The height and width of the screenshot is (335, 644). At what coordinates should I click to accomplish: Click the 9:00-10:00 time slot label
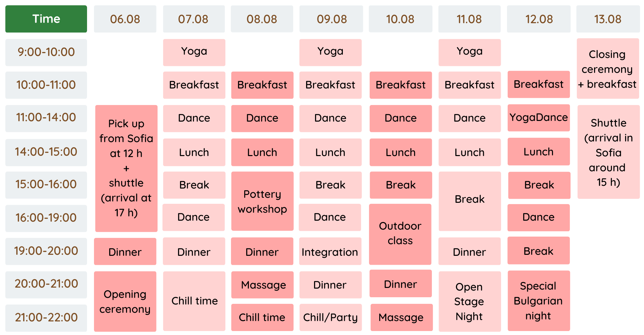tap(46, 52)
